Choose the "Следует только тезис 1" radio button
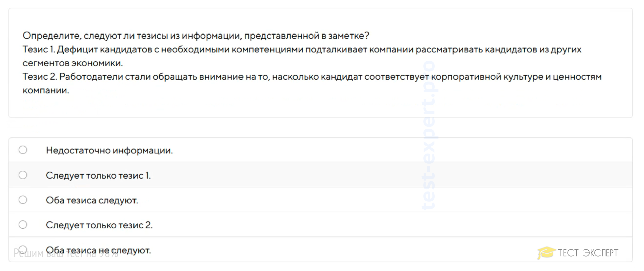The height and width of the screenshot is (271, 644). pos(23,175)
